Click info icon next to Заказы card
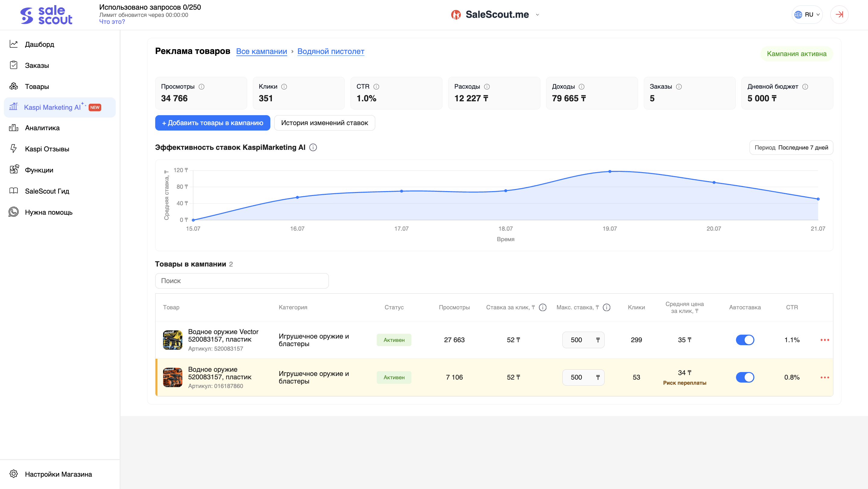The image size is (868, 489). [x=679, y=87]
